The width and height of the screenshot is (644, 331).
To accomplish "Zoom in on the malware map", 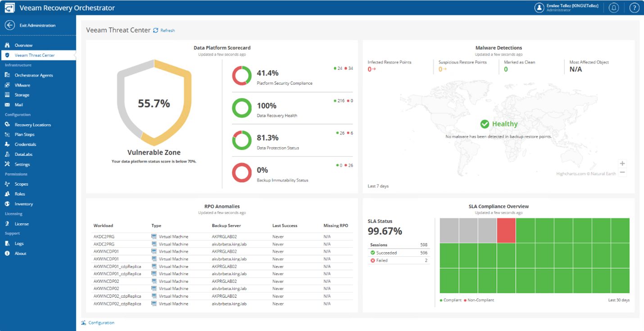I will pyautogui.click(x=622, y=163).
